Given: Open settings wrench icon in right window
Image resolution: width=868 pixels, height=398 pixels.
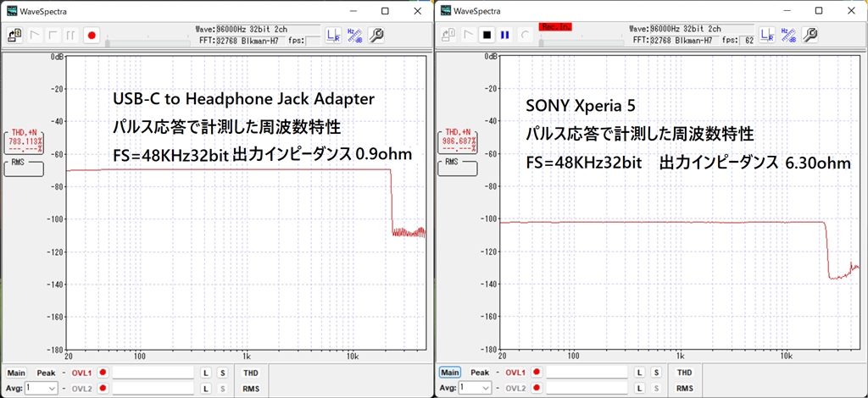Looking at the screenshot, I should tap(810, 36).
